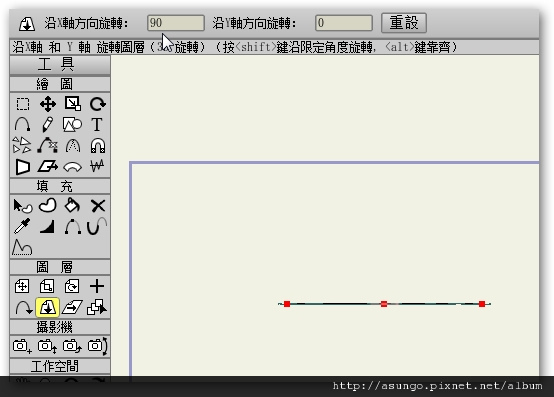
Task: Click the active tool icon in options bar
Action: click(26, 24)
